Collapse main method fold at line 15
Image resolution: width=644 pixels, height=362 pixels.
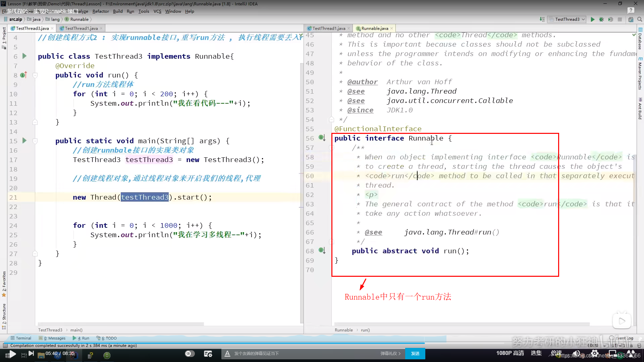click(35, 141)
